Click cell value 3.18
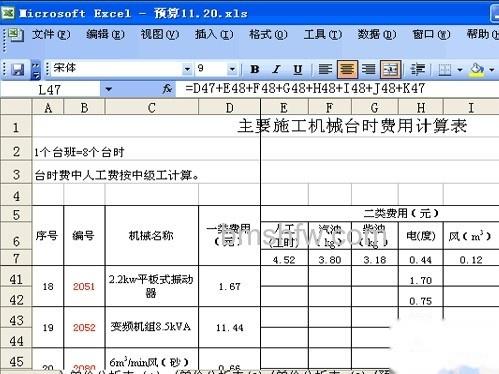The height and width of the screenshot is (374, 499). pyautogui.click(x=375, y=260)
